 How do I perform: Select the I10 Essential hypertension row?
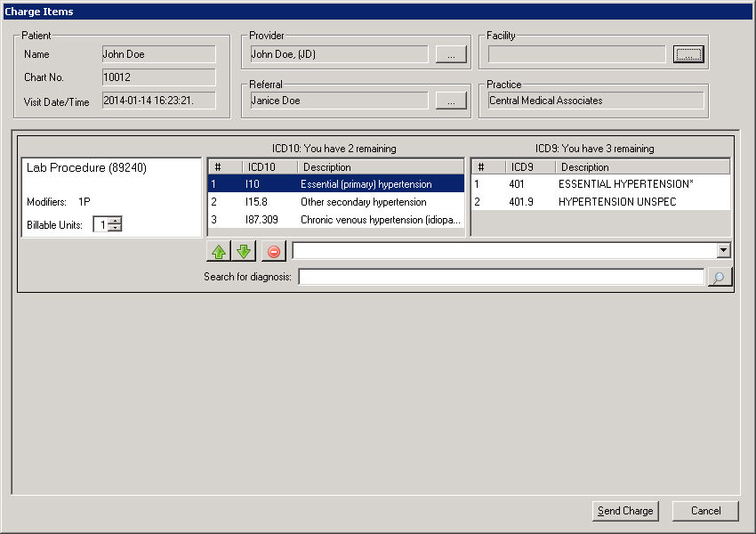pos(336,184)
